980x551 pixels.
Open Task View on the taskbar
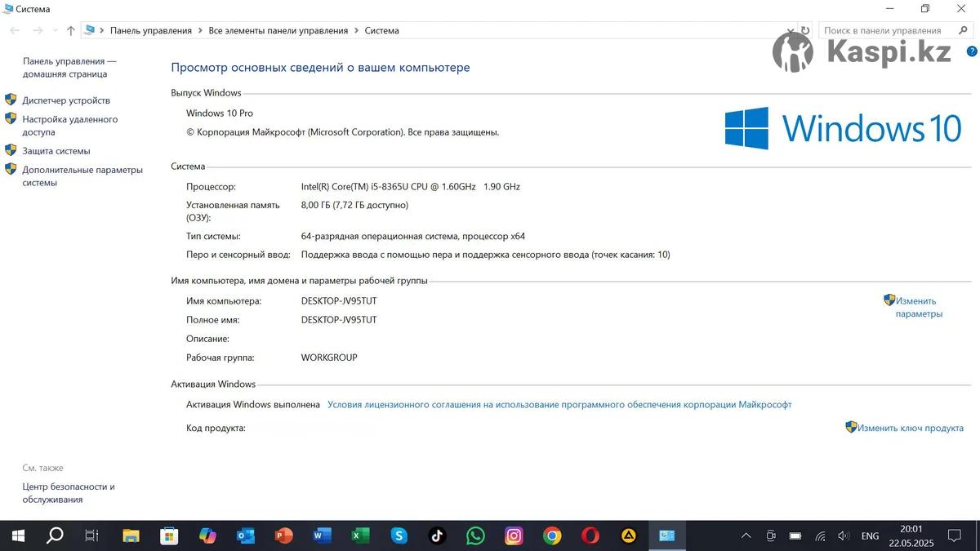click(x=92, y=536)
